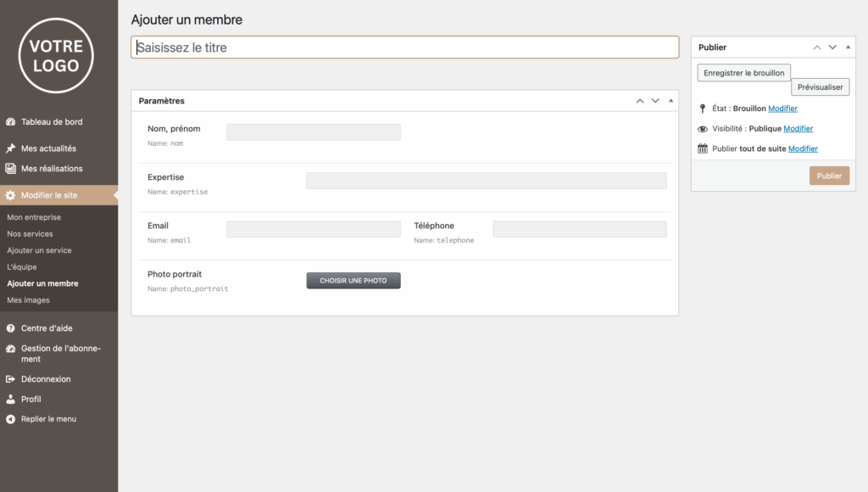The image size is (868, 492).
Task: Move Publier panel up with chevron
Action: pyautogui.click(x=817, y=48)
